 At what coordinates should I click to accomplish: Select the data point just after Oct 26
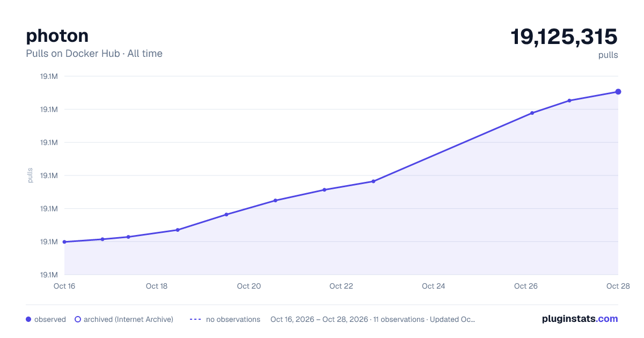[532, 113]
